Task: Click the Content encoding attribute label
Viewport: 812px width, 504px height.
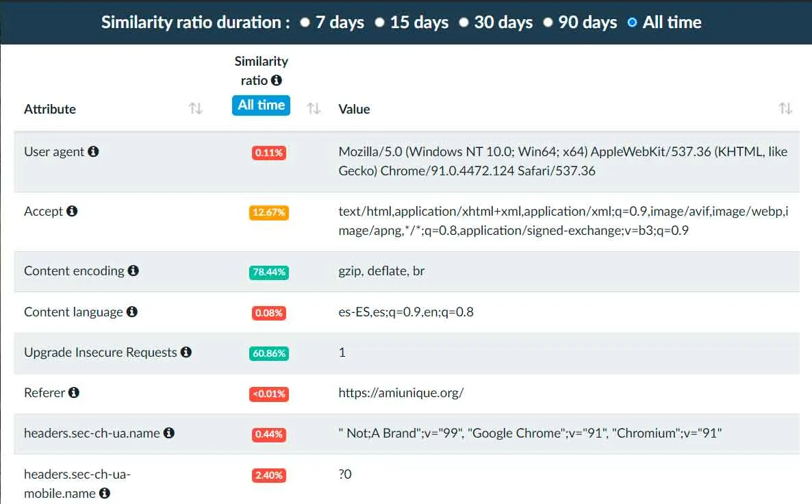Action: tap(74, 271)
